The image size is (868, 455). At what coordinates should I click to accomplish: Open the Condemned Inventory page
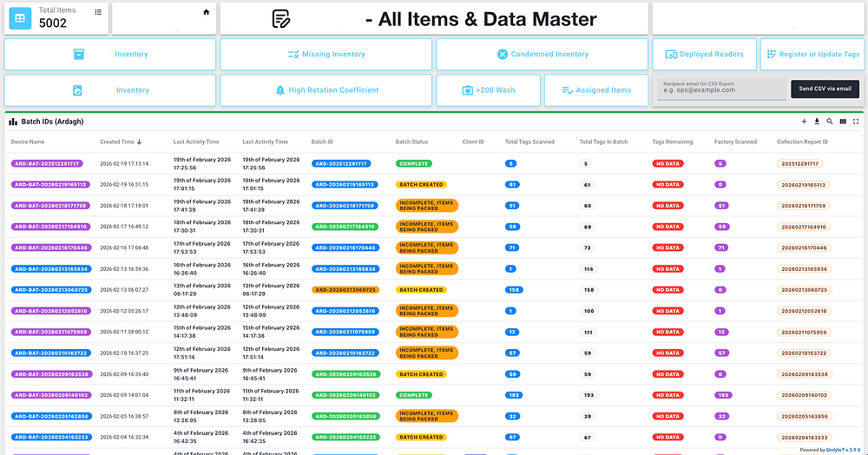pos(542,54)
